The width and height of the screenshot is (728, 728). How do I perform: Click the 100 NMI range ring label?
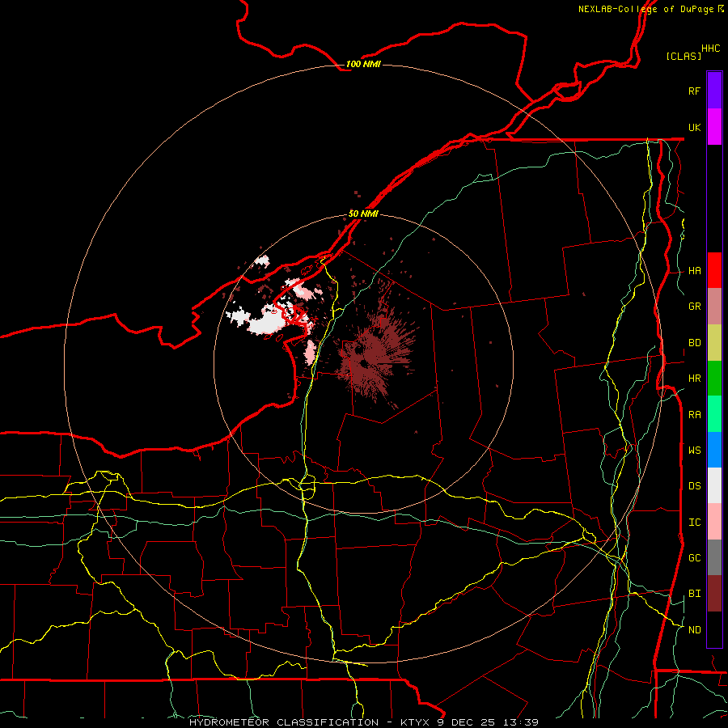click(x=363, y=64)
